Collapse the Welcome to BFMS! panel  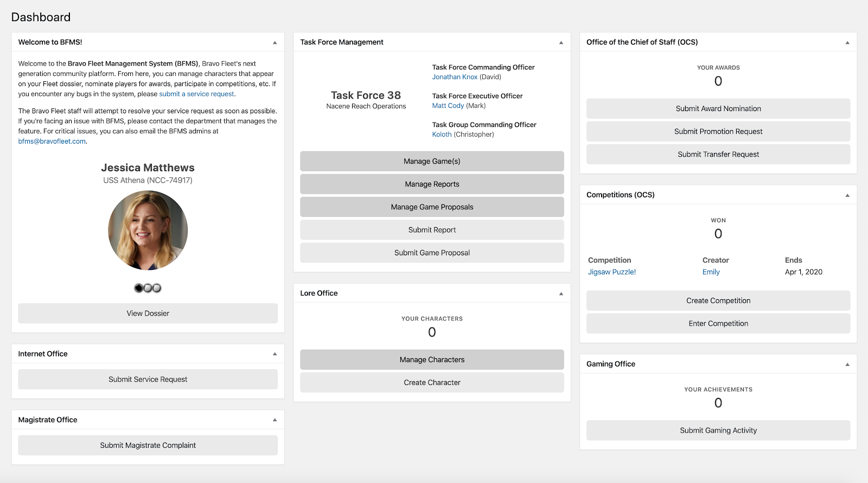click(x=275, y=42)
